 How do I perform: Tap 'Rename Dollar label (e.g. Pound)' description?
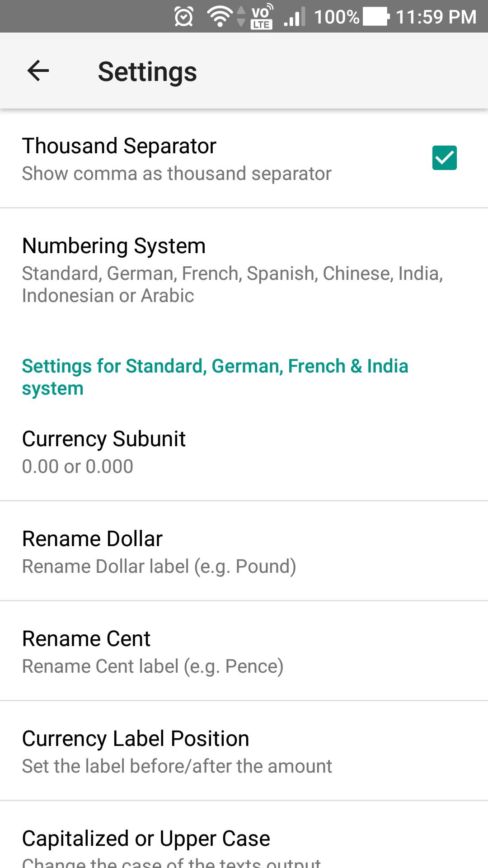tap(159, 566)
